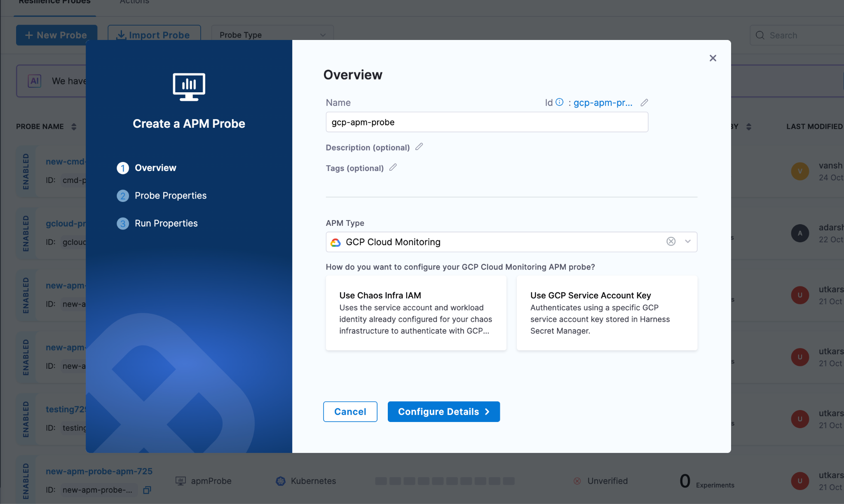Go to the Run Properties step
Screen dimensions: 844x504
[x=166, y=223]
